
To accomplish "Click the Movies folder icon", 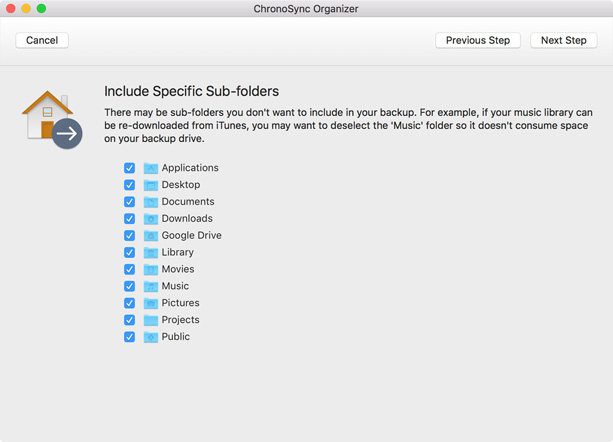I will [151, 269].
